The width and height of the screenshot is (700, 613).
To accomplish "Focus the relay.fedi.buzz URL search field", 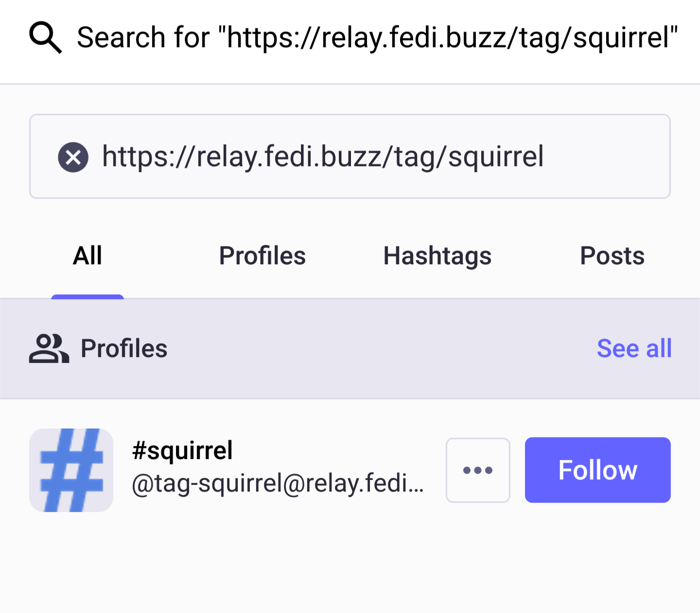I will tap(323, 157).
